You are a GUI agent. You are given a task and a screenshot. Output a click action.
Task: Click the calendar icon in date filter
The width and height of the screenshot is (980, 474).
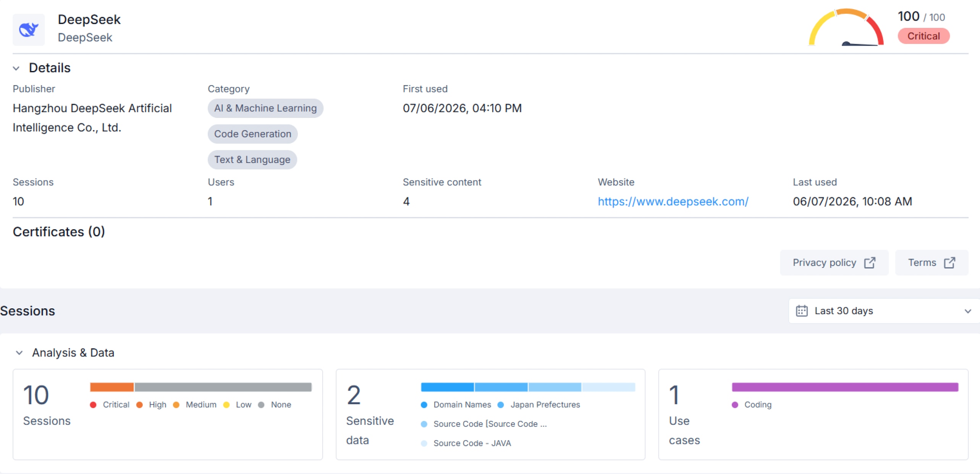[x=802, y=311]
